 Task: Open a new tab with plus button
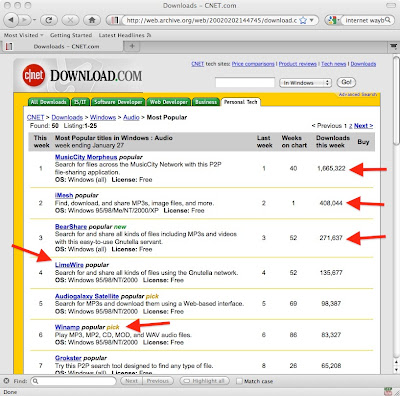pyautogui.click(x=132, y=46)
